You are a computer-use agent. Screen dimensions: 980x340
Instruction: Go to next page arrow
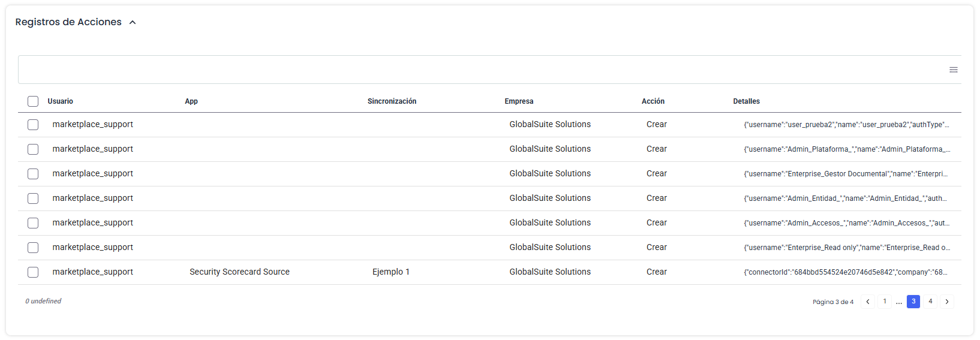(946, 302)
